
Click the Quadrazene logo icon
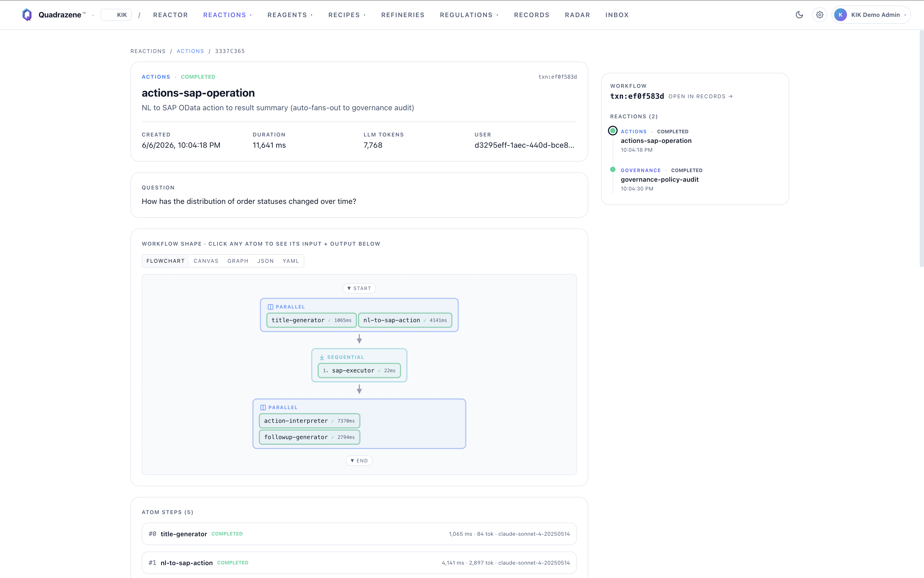27,14
